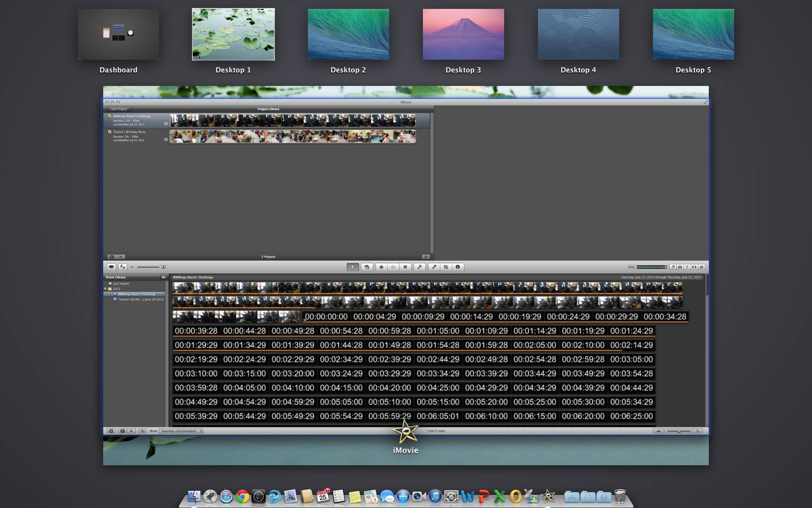Select the arrow selection tool
The image size is (812, 508).
(x=353, y=267)
